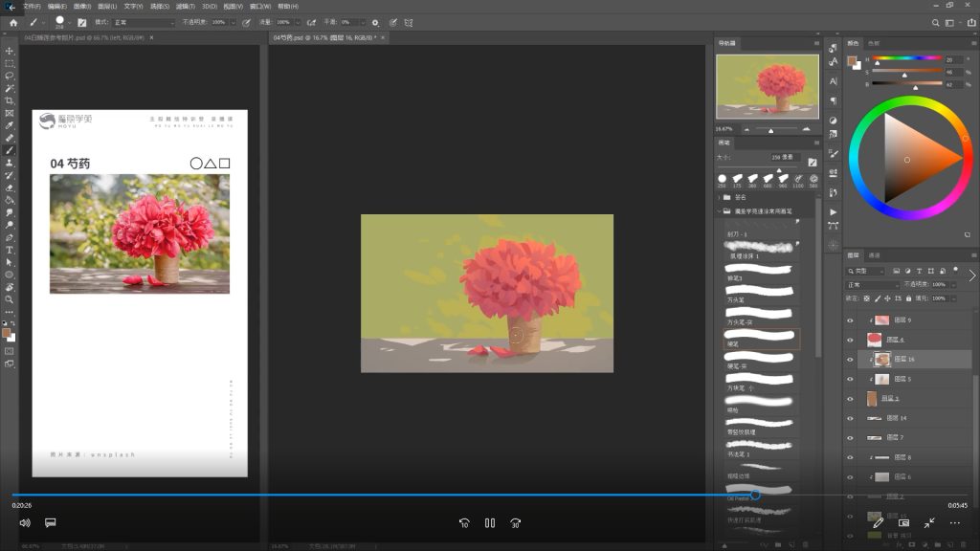Image resolution: width=980 pixels, height=551 pixels.
Task: Select the Type tool
Action: coord(10,250)
